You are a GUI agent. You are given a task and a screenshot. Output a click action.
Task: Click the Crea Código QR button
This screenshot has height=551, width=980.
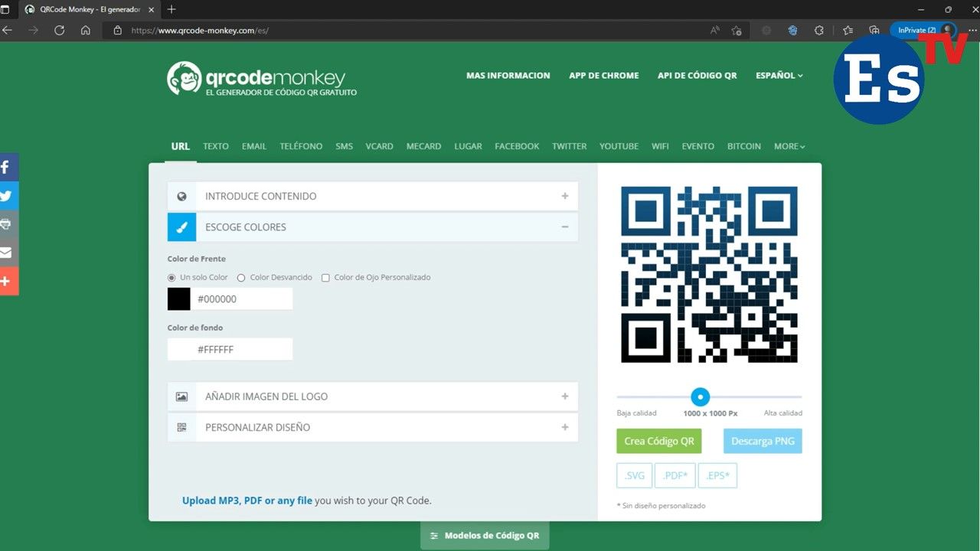point(658,442)
